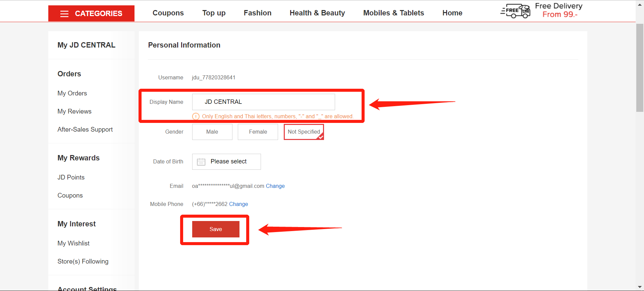Open My Reviews in sidebar
Viewport: 644px width, 291px height.
(x=74, y=112)
